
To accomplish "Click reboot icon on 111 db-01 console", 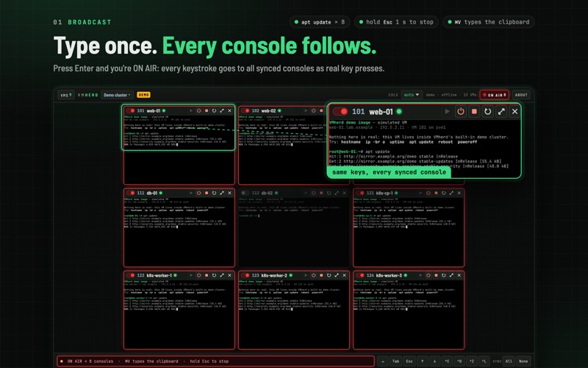I will coord(214,193).
